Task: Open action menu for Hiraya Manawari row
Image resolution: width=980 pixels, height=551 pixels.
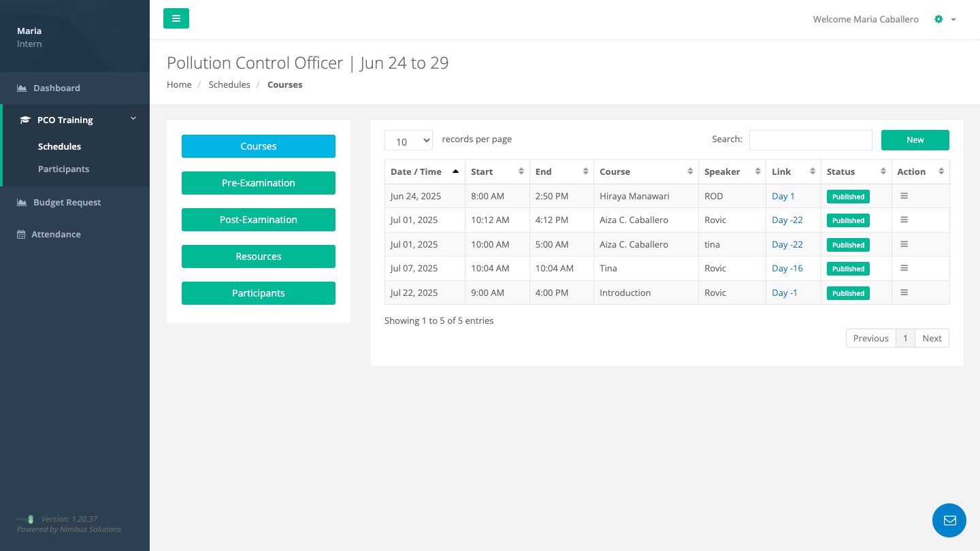Action: tap(904, 196)
